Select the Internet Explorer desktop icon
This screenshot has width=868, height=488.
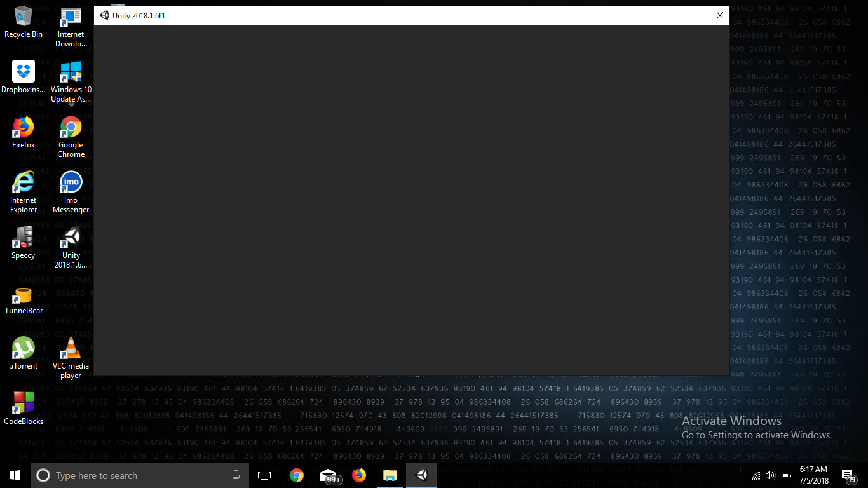coord(24,192)
